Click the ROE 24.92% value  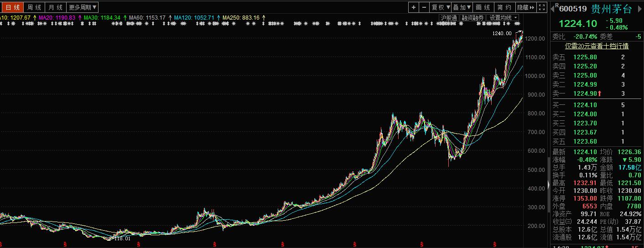pyautogui.click(x=631, y=214)
